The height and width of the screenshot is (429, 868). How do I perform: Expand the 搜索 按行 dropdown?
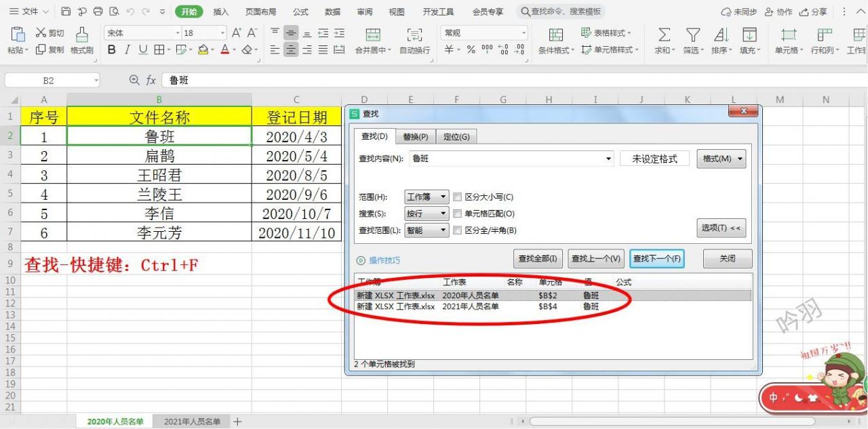(427, 213)
